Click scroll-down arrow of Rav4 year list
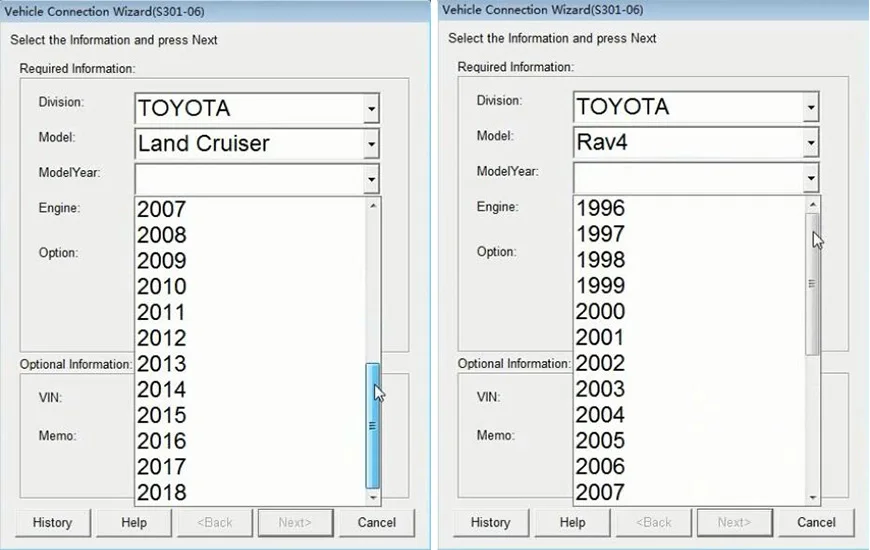Image resolution: width=870 pixels, height=550 pixels. [813, 497]
